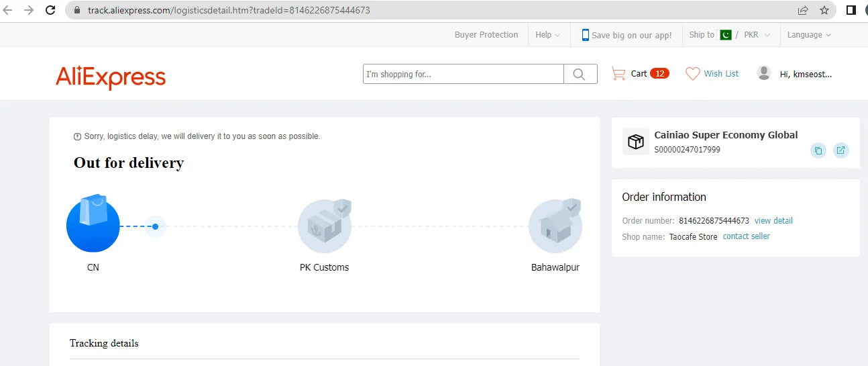Click the magnifier search button
This screenshot has width=868, height=366.
[x=580, y=74]
